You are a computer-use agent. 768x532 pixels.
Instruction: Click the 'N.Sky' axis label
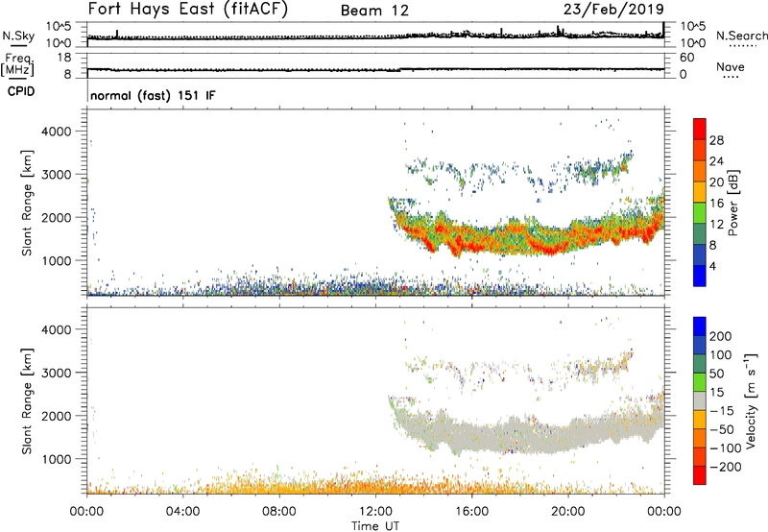pos(18,36)
